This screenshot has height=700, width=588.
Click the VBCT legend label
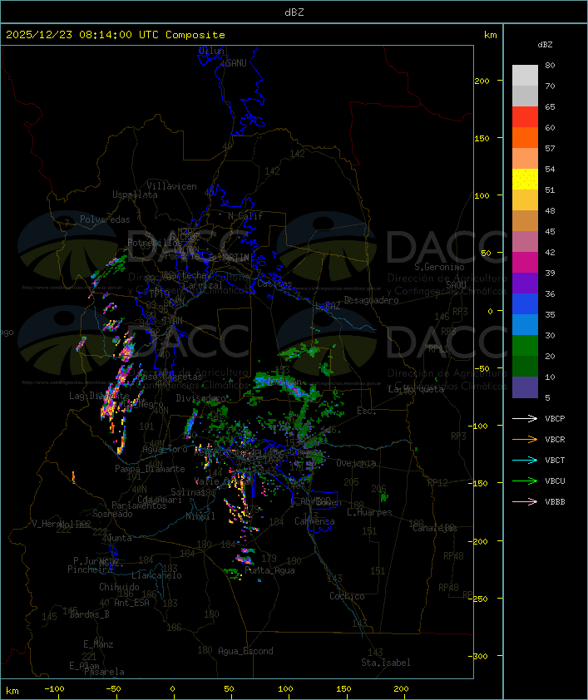(555, 460)
